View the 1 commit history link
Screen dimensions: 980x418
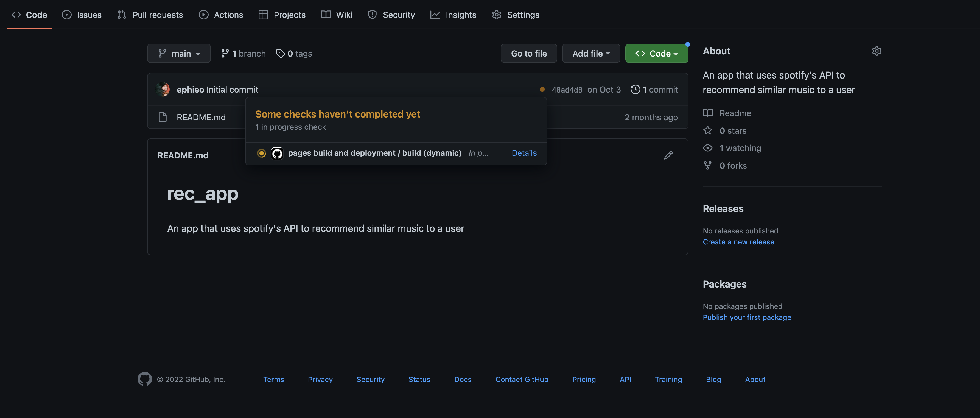pos(654,90)
